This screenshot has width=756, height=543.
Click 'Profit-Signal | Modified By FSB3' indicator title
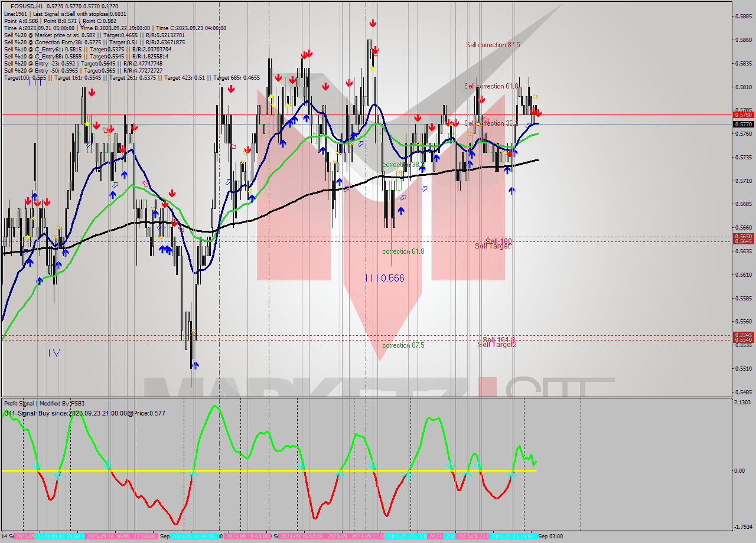pyautogui.click(x=44, y=404)
